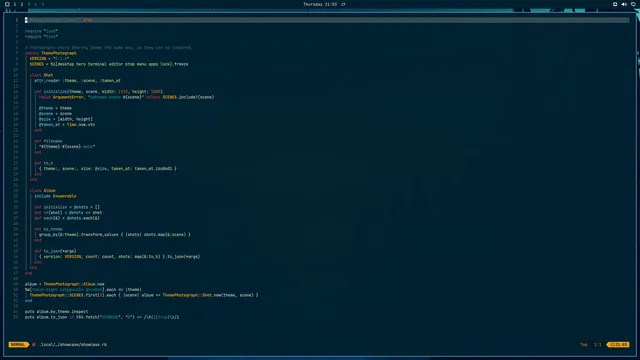Switch to workspace 4
640x360 pixels.
[x=36, y=4]
